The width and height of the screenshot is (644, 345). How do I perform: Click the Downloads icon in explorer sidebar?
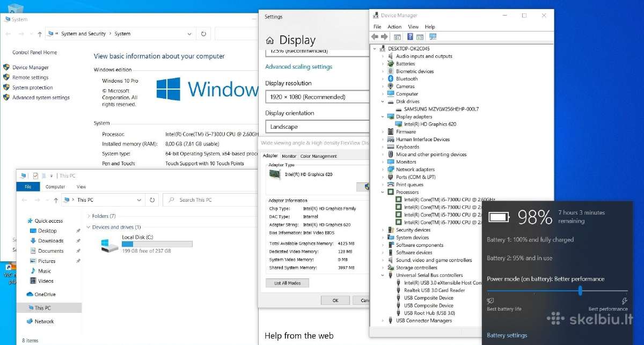point(33,241)
